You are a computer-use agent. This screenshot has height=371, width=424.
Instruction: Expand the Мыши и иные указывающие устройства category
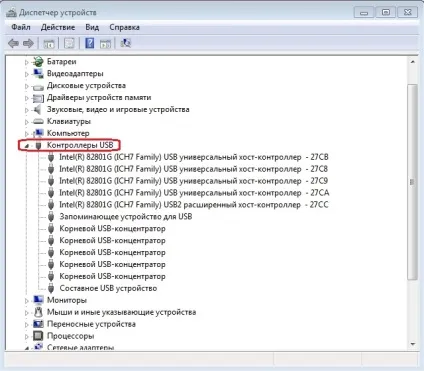[27, 313]
